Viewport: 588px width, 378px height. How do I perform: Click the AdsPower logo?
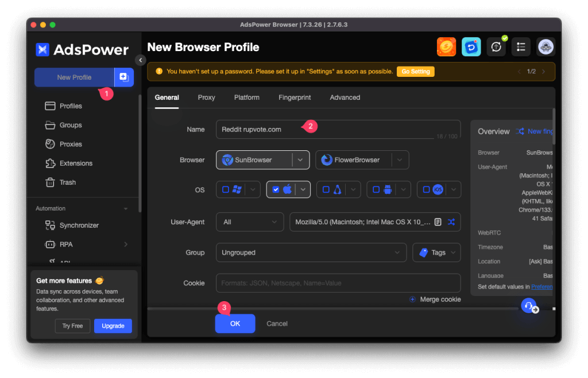tap(82, 49)
